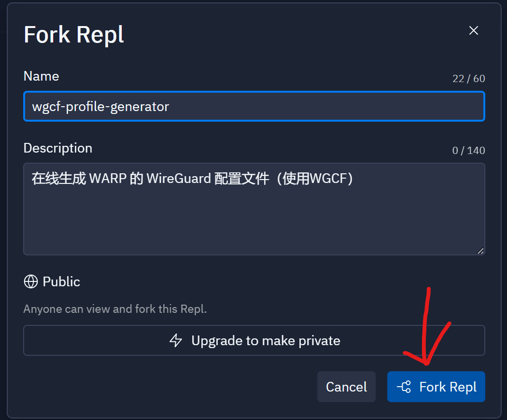Click the Public visibility label

pyautogui.click(x=61, y=281)
